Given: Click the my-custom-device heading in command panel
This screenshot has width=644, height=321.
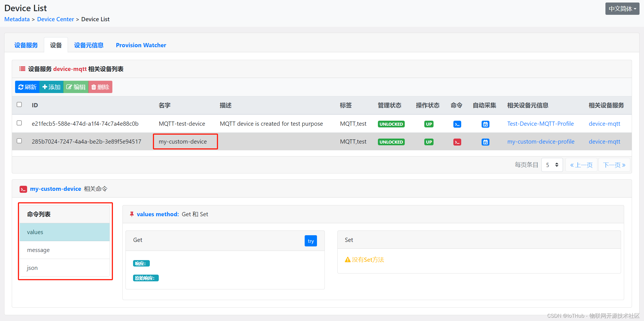Looking at the screenshot, I should tap(56, 189).
